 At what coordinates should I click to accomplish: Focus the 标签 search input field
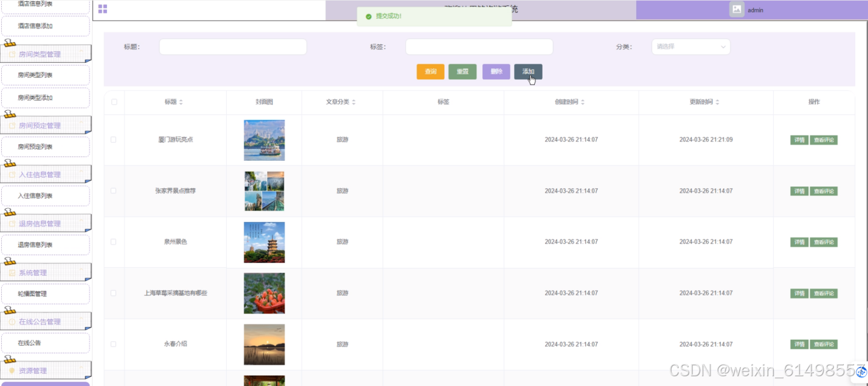pyautogui.click(x=479, y=47)
